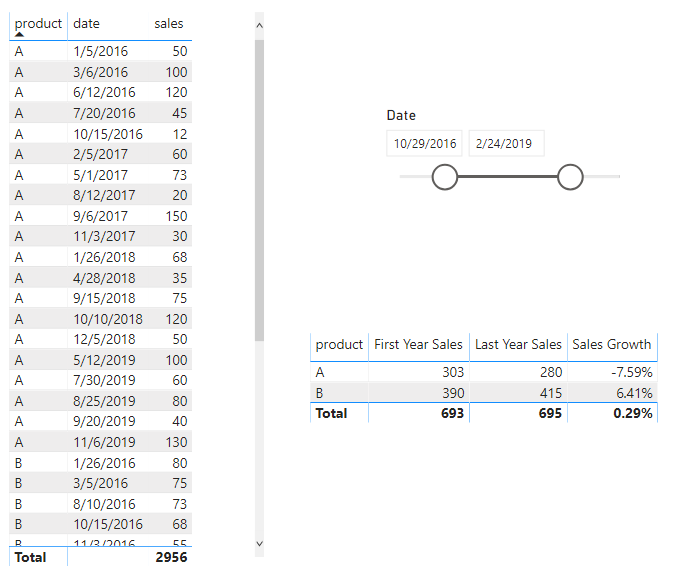Viewport: 684px width, 582px height.
Task: Sort by the product column header in sales table
Action: 38,24
